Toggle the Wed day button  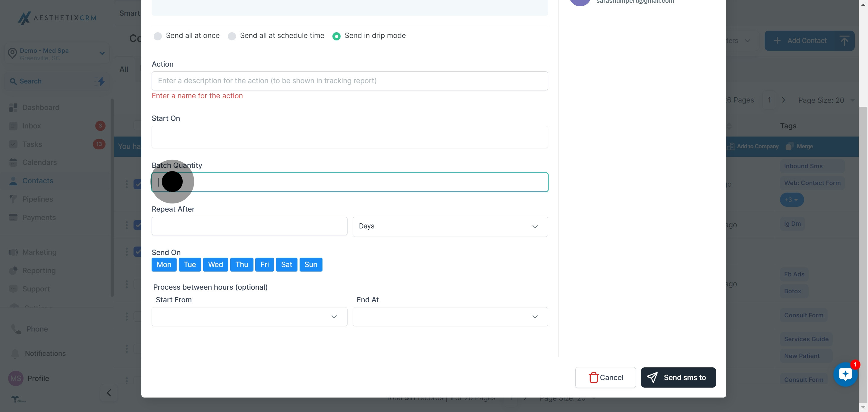(215, 264)
